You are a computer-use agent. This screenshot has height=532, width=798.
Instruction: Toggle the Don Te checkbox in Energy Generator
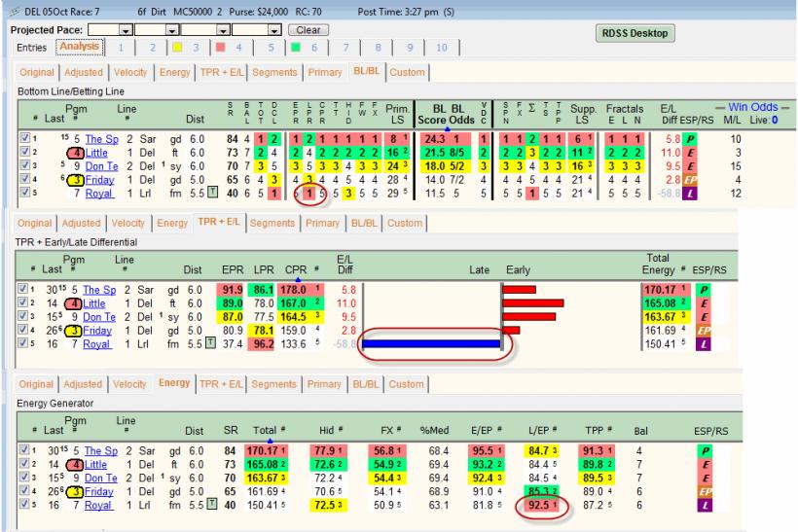point(24,478)
